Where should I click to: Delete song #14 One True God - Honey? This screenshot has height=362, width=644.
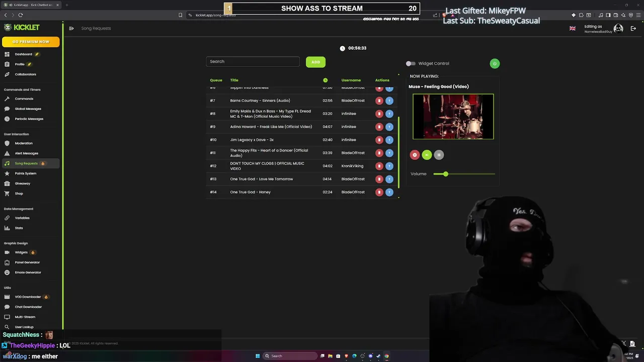click(379, 192)
